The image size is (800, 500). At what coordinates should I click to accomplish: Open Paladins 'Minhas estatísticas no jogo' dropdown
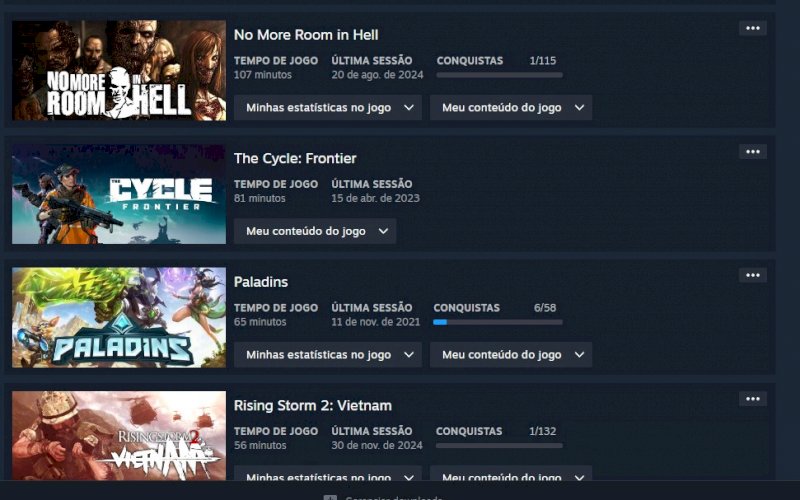(328, 355)
